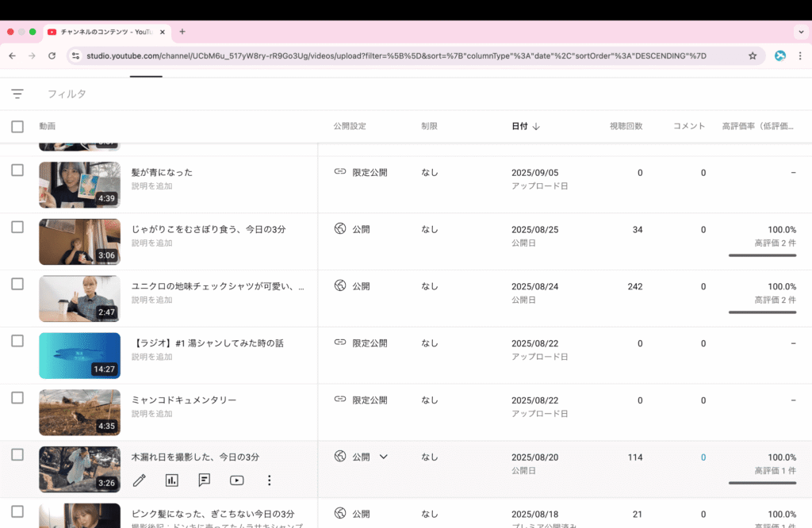Click the pencil edit icon for 木漏れ日 video
The width and height of the screenshot is (812, 528).
click(x=140, y=480)
